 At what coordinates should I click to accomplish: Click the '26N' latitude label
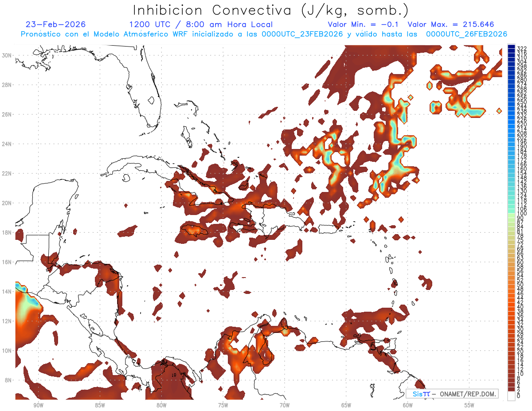[x=7, y=114]
